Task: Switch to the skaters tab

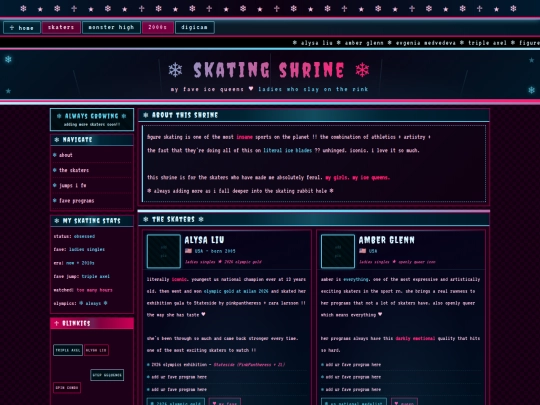Action: click(61, 27)
